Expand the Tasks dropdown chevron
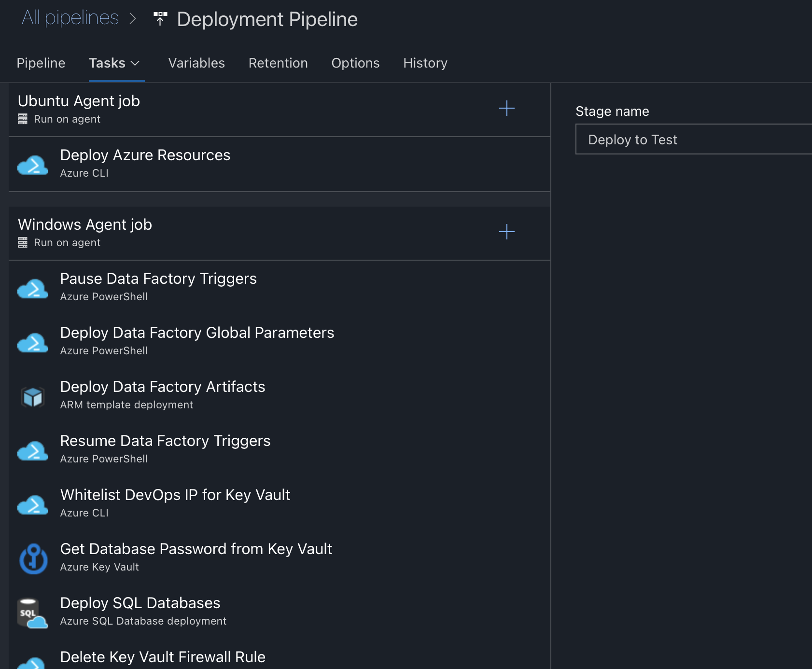The image size is (812, 669). click(x=136, y=64)
